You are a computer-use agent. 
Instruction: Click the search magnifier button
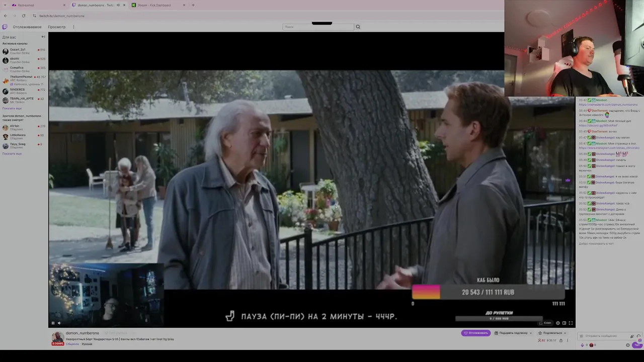pyautogui.click(x=358, y=27)
